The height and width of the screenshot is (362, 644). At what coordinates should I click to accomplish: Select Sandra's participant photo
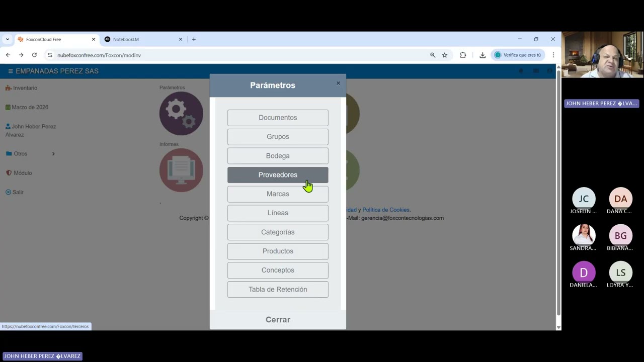coord(584,235)
